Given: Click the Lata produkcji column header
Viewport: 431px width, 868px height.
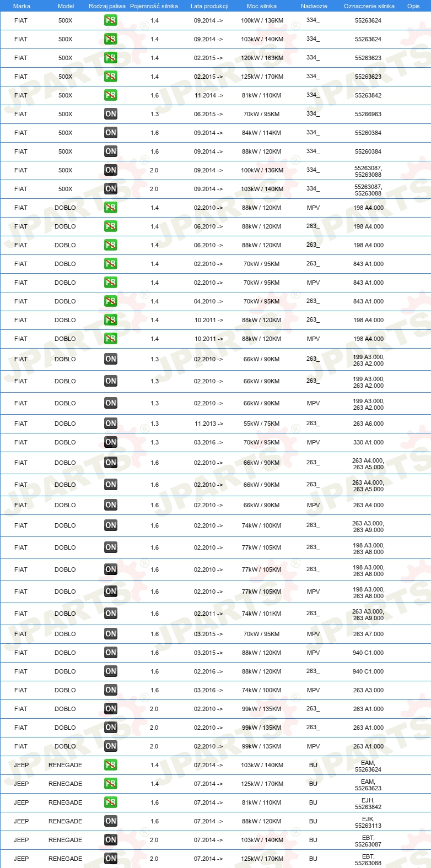Looking at the screenshot, I should pos(209,6).
